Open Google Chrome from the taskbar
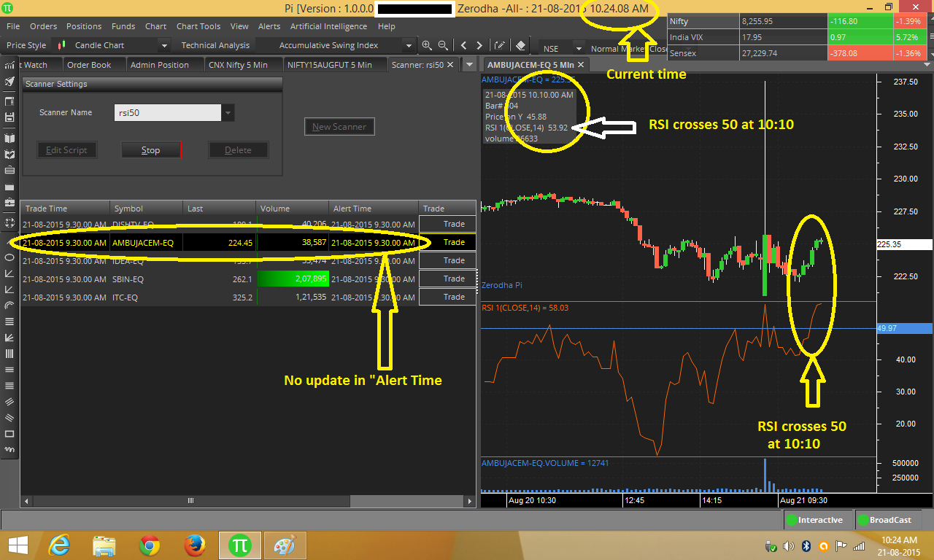 point(150,545)
